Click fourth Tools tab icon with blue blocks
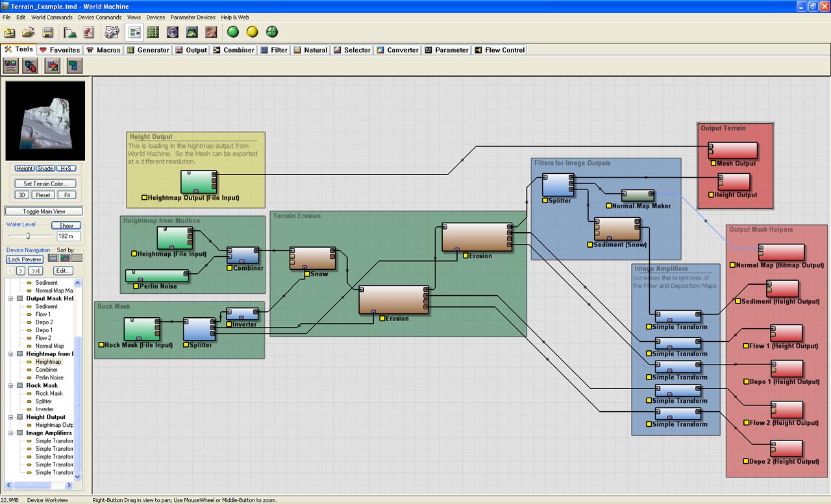The width and height of the screenshot is (831, 504). coord(75,65)
